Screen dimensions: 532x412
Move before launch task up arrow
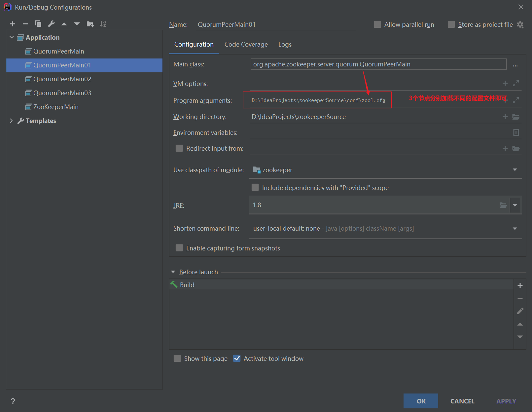(520, 324)
